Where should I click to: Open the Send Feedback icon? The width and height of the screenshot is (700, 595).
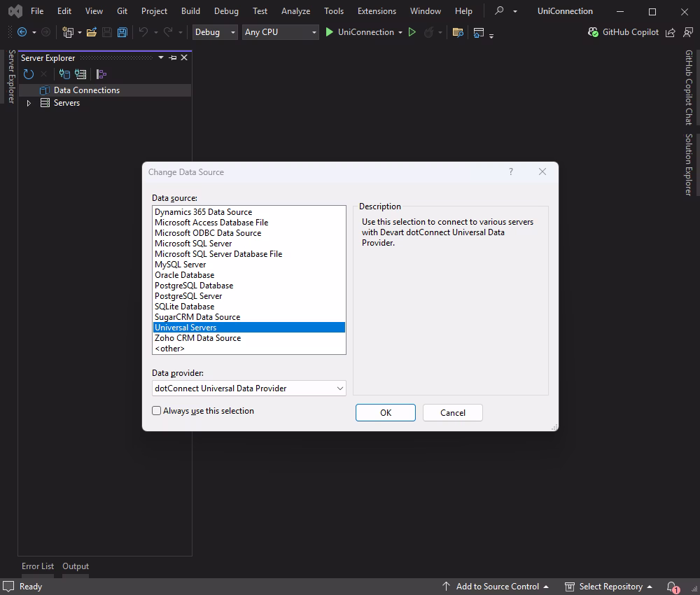[688, 32]
